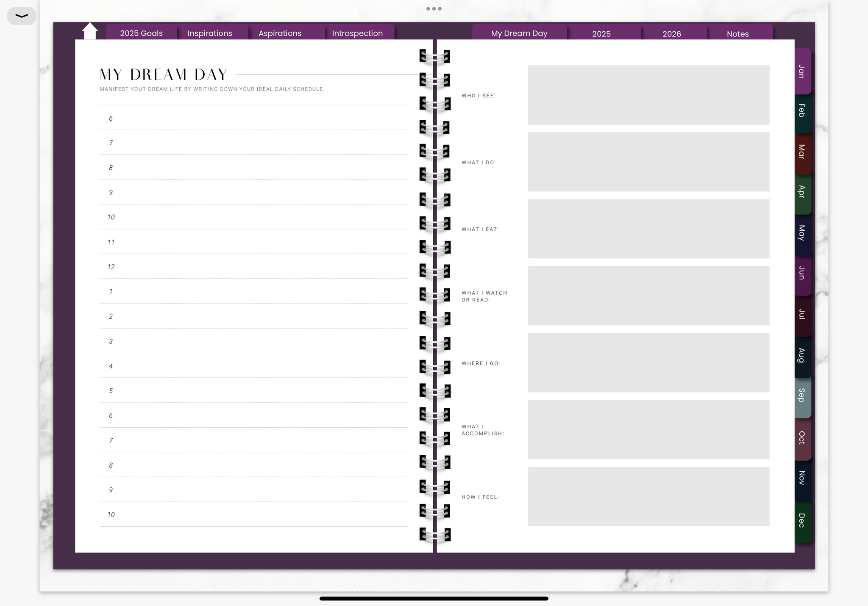Click the Inspirations tab
This screenshot has height=606, width=868.
coord(210,33)
